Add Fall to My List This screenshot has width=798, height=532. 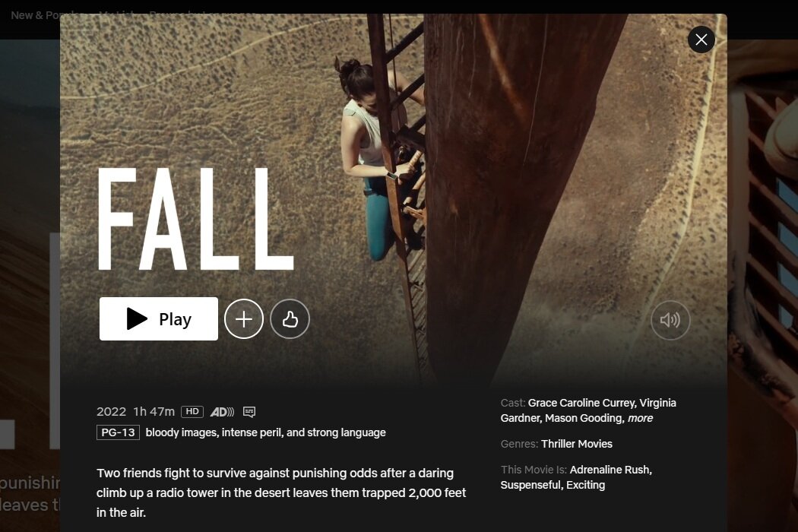244,319
